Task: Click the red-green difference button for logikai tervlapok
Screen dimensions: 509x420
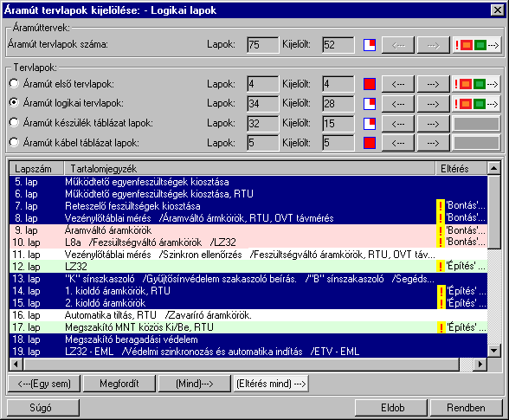Action: (476, 104)
